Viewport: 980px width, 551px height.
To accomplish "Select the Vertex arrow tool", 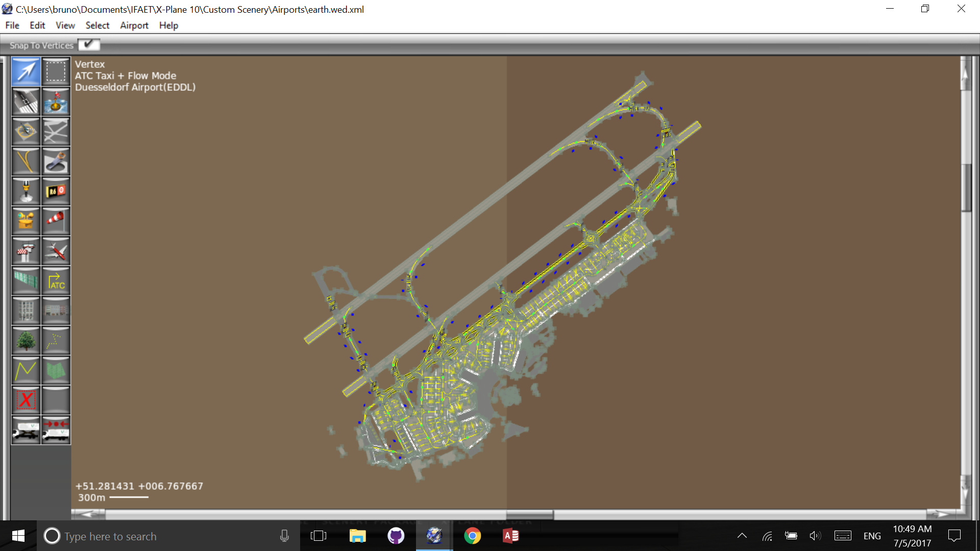I will pos(26,71).
